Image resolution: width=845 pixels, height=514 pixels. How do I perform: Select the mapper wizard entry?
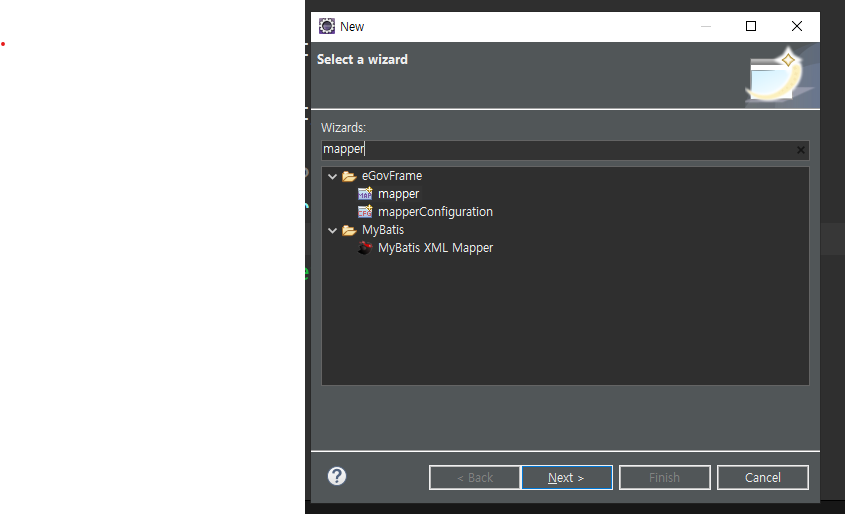point(398,193)
